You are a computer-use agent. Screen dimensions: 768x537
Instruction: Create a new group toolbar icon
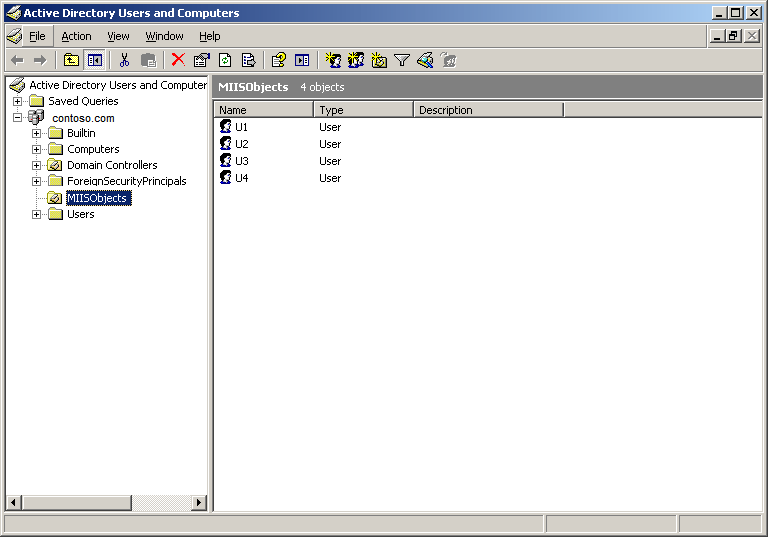click(x=356, y=60)
